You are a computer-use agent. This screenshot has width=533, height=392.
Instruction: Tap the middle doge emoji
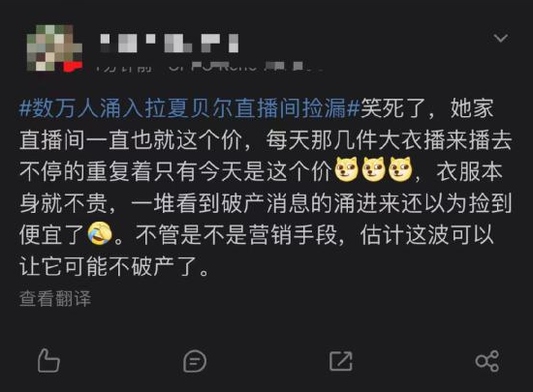tap(373, 169)
